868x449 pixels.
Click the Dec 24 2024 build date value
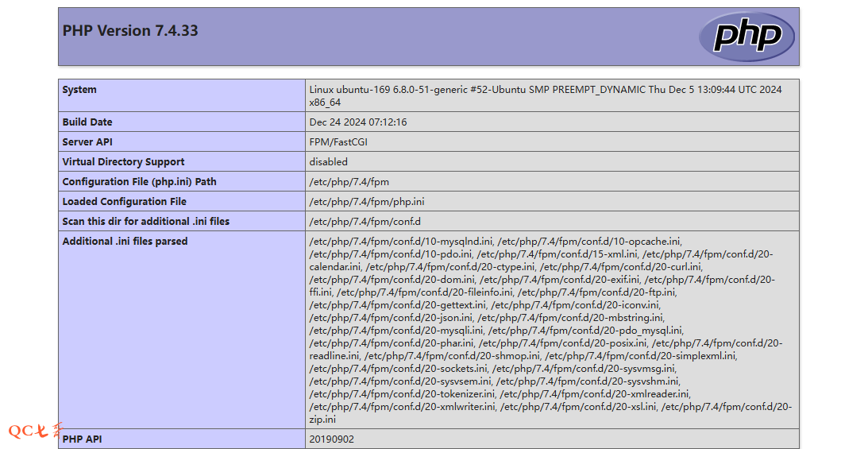click(357, 122)
